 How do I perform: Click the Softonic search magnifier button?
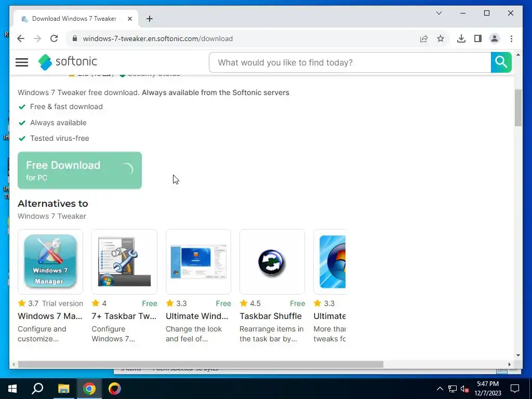(x=501, y=62)
